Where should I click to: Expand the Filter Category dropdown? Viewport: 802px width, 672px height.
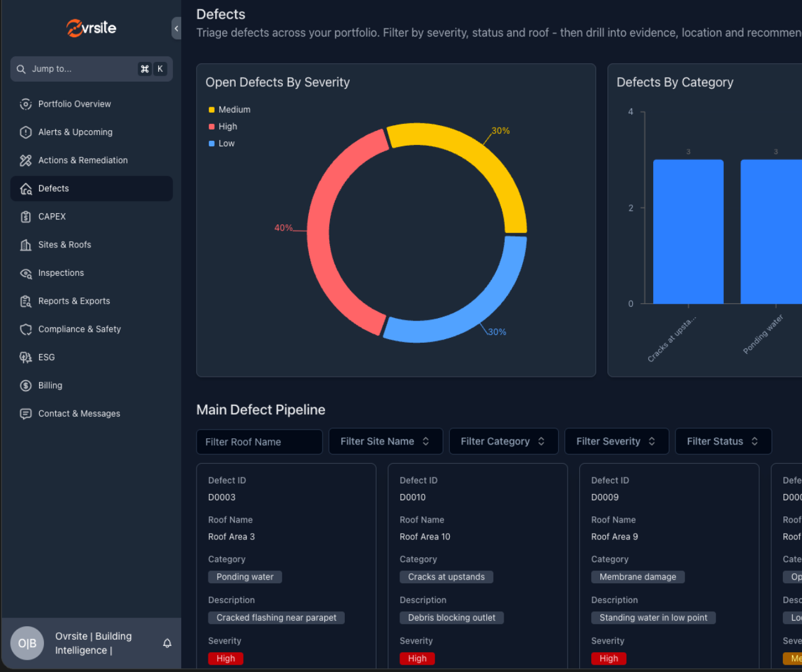(x=503, y=441)
